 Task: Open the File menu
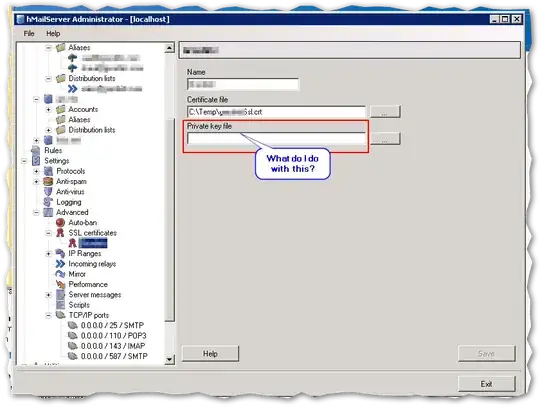(x=29, y=33)
